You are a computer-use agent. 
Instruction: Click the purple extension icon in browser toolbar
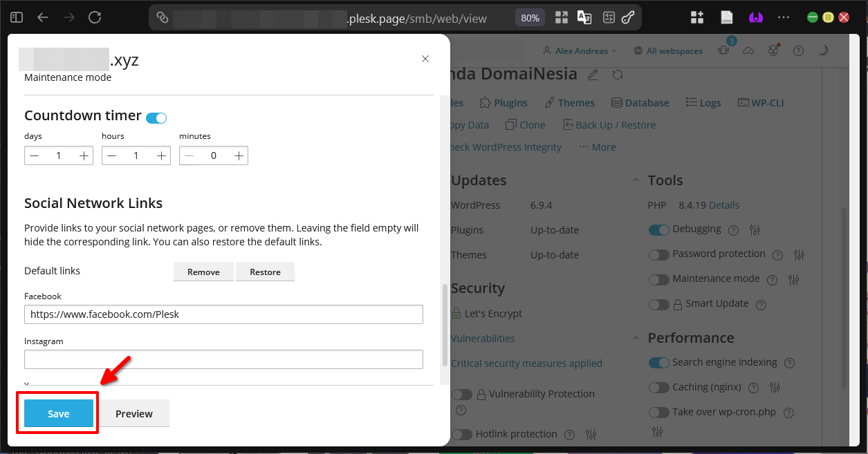click(756, 17)
